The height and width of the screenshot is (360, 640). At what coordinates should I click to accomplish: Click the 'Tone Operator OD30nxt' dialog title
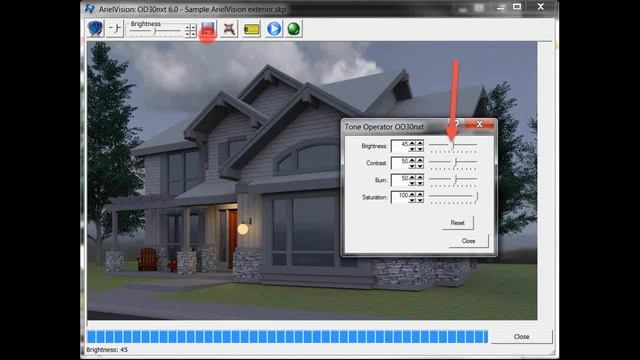click(x=384, y=127)
